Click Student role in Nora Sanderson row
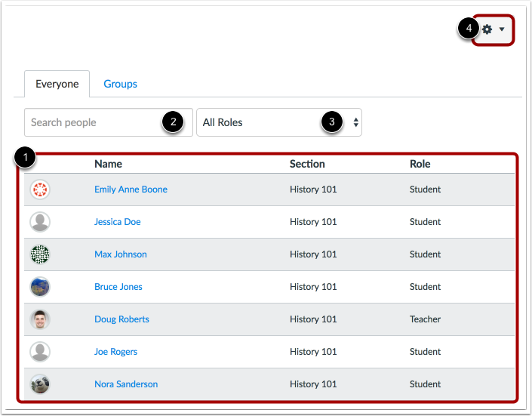 point(425,384)
